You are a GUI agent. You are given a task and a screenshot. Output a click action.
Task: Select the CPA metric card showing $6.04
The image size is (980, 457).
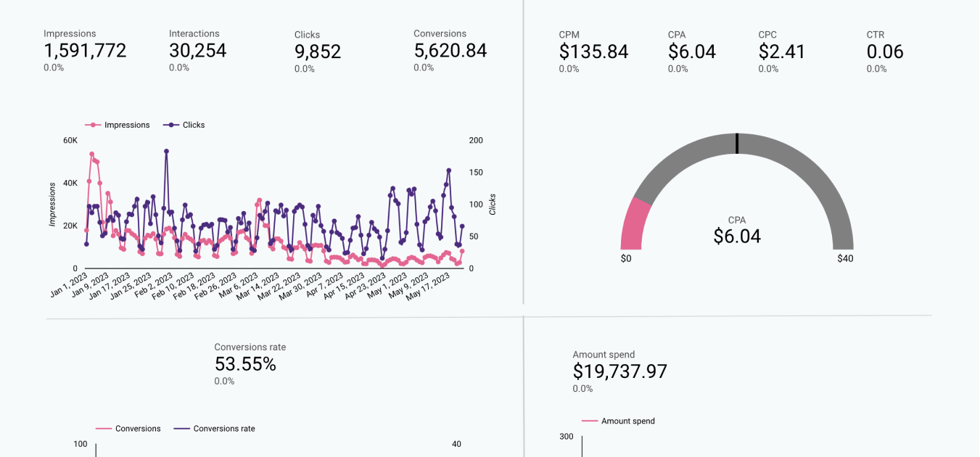692,52
